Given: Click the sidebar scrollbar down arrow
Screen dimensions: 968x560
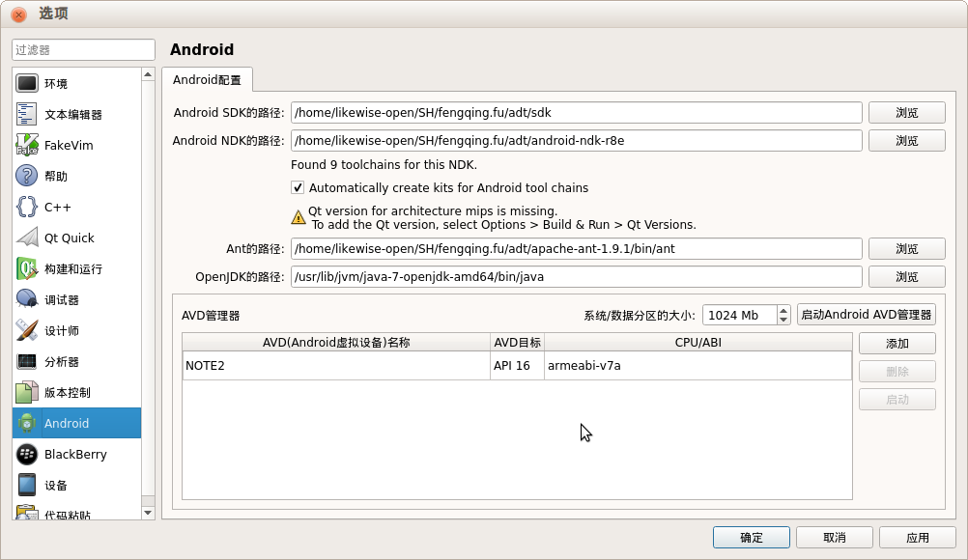Looking at the screenshot, I should click(x=148, y=513).
